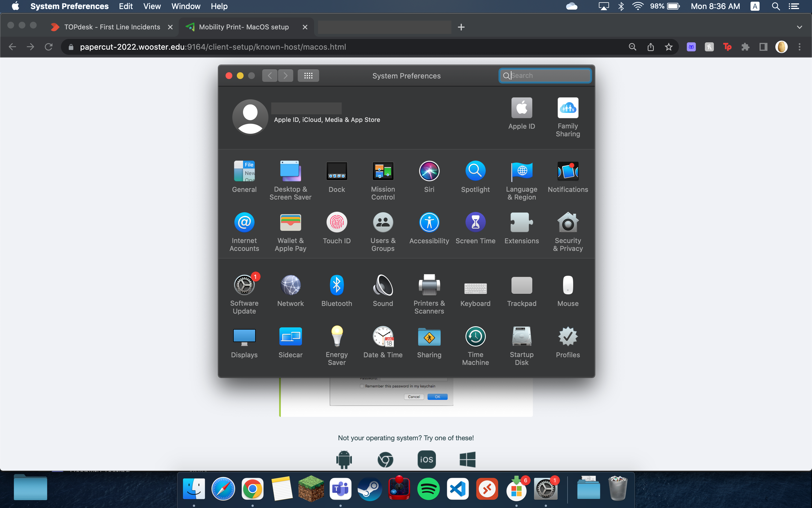Screen dimensions: 812x508
Task: Open Chrome three-dot menu
Action: tap(800, 47)
